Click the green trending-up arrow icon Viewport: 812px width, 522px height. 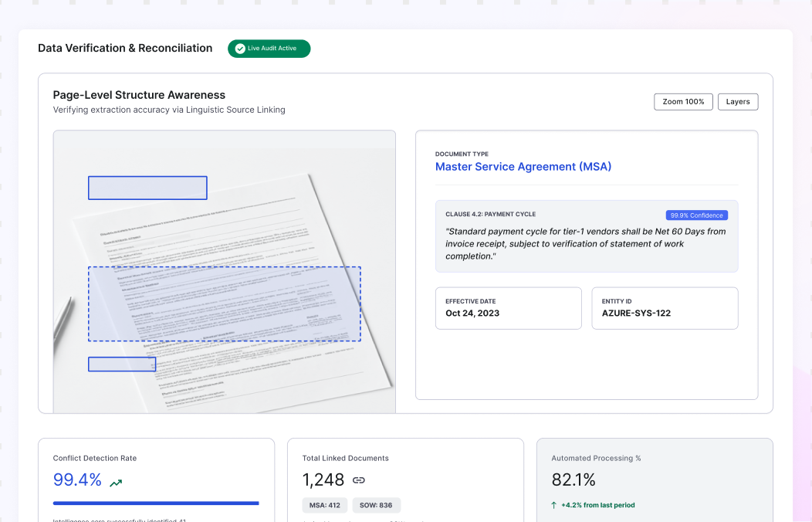(116, 483)
